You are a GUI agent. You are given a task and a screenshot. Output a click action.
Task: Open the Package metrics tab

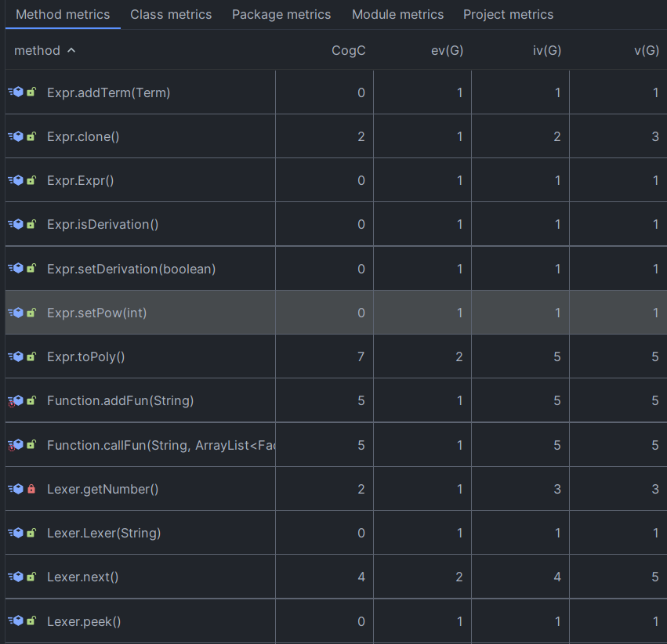pyautogui.click(x=281, y=14)
